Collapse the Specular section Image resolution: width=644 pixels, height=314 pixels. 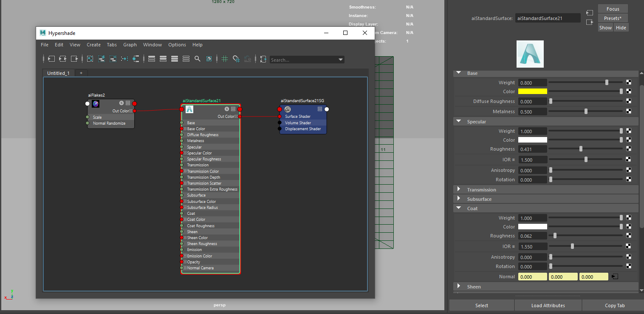click(x=459, y=122)
